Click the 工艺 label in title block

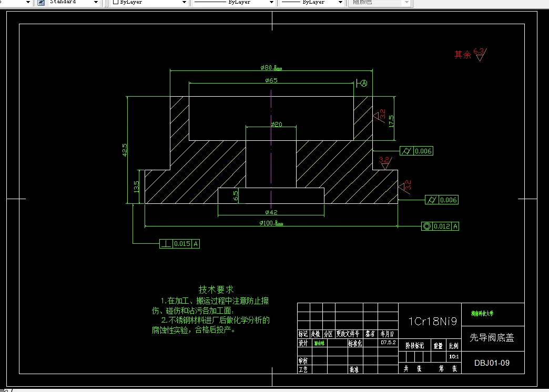coord(303,369)
